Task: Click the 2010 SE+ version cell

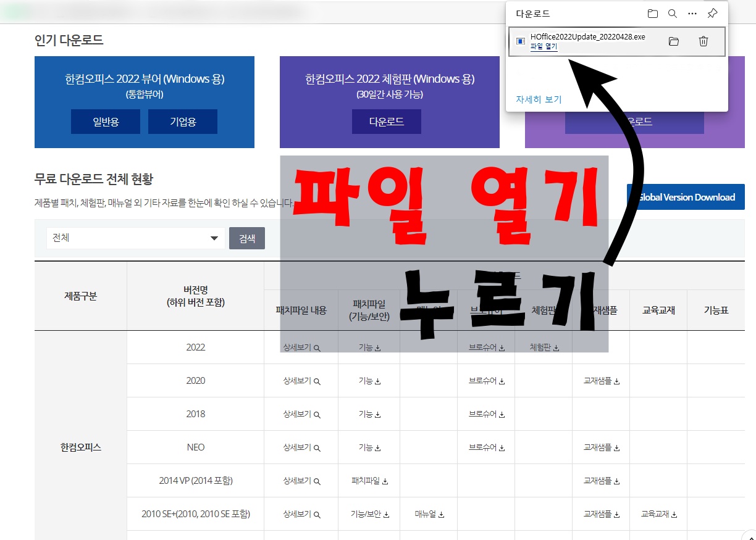Action: (x=195, y=514)
